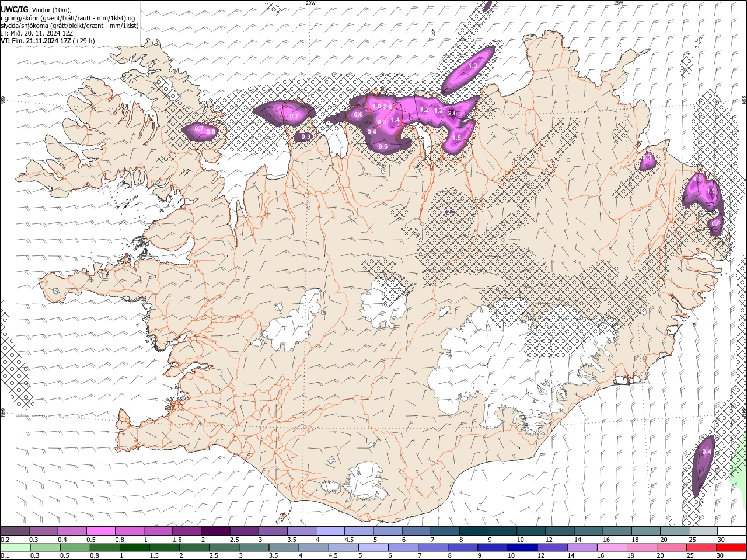Pick the light lavender 4 swatch in the snowfall scale
Image resolution: width=747 pixels, height=560 pixels.
(x=330, y=531)
